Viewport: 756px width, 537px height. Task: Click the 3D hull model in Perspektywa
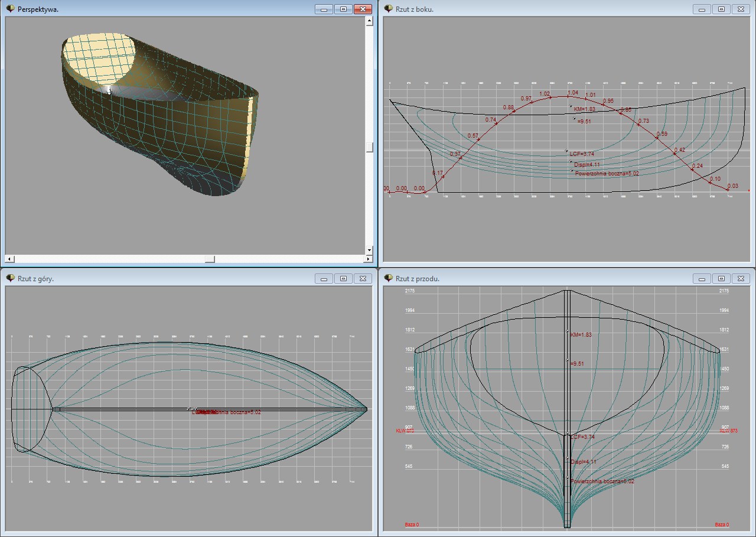(159, 115)
